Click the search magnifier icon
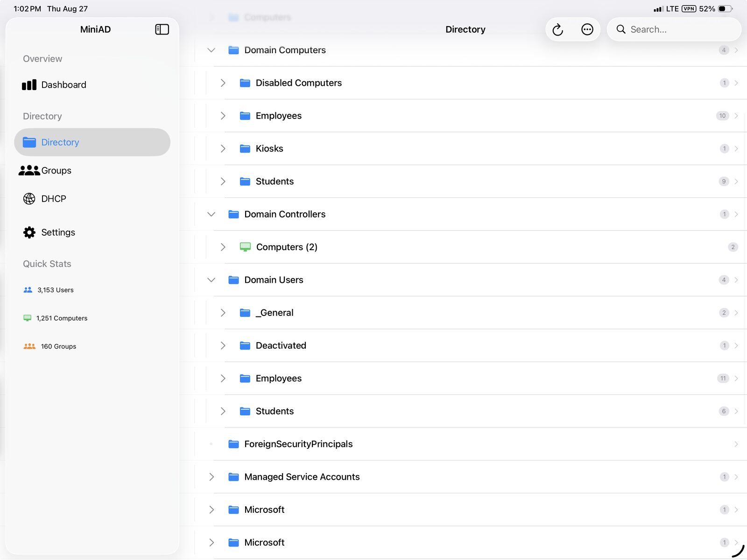747x560 pixels. pos(621,29)
